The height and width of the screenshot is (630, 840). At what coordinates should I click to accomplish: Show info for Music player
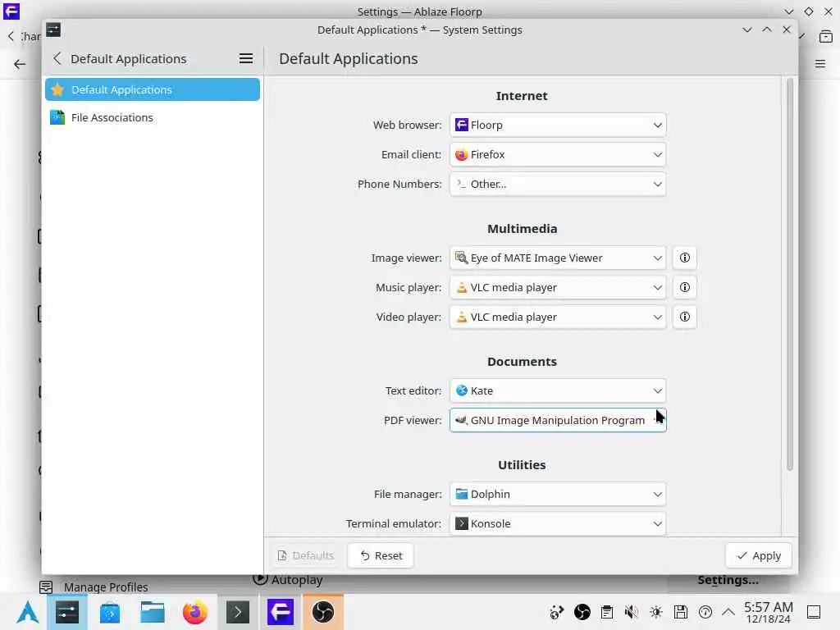pos(685,287)
